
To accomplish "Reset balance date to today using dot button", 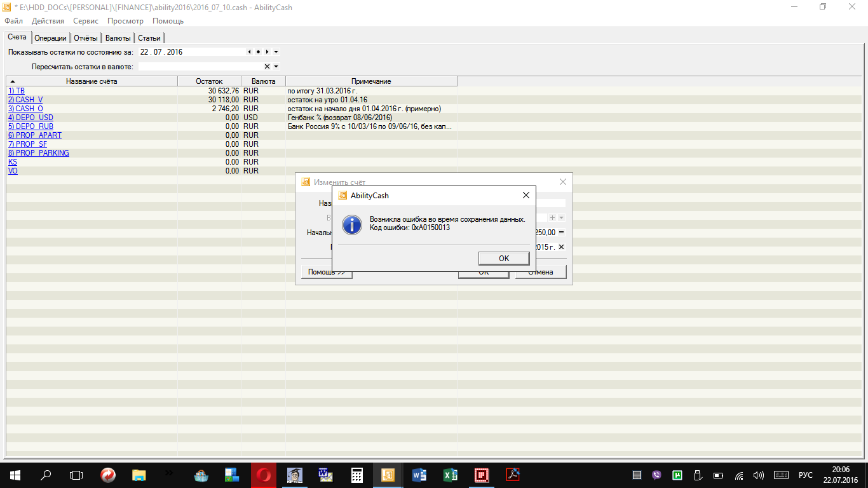I will click(x=258, y=52).
